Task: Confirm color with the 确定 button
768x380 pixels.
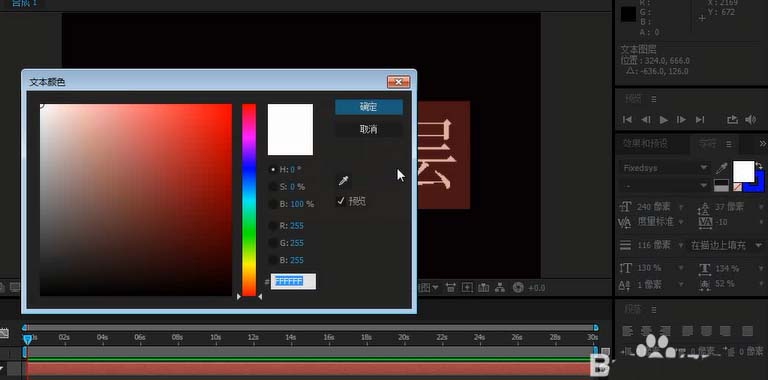Action: 369,107
